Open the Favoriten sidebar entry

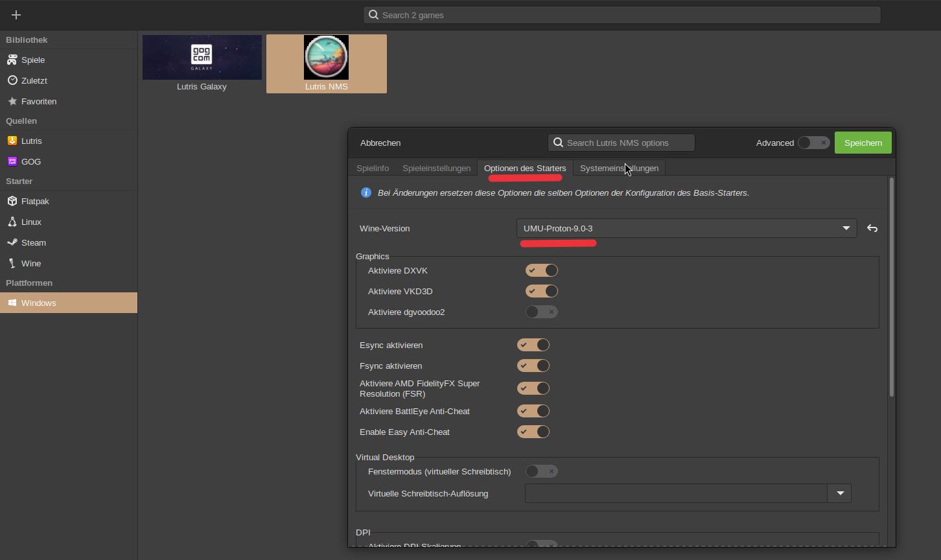[x=69, y=101]
